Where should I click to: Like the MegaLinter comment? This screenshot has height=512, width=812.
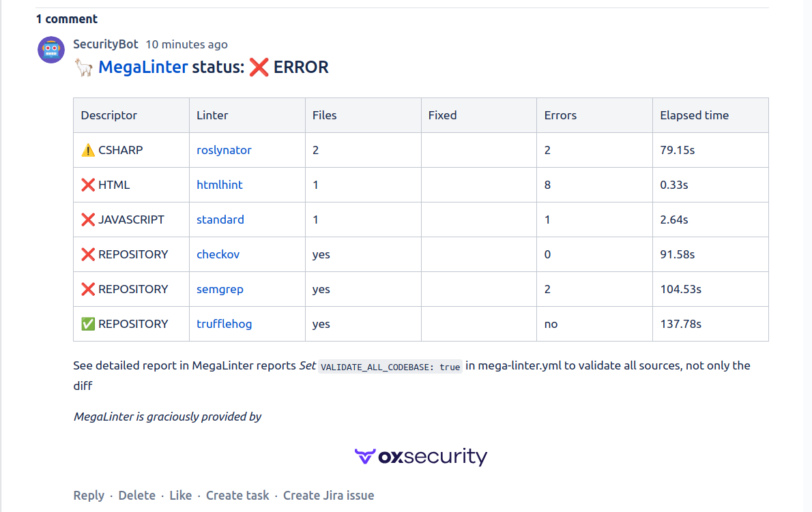point(181,496)
